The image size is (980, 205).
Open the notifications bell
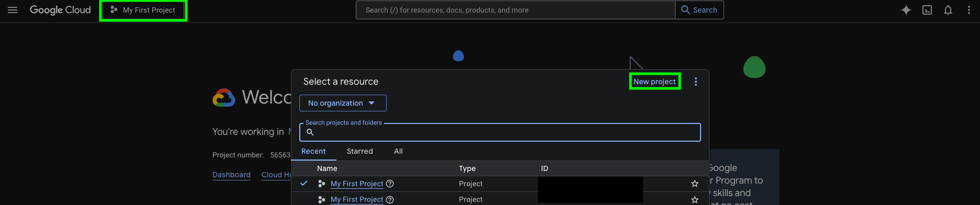pyautogui.click(x=948, y=10)
